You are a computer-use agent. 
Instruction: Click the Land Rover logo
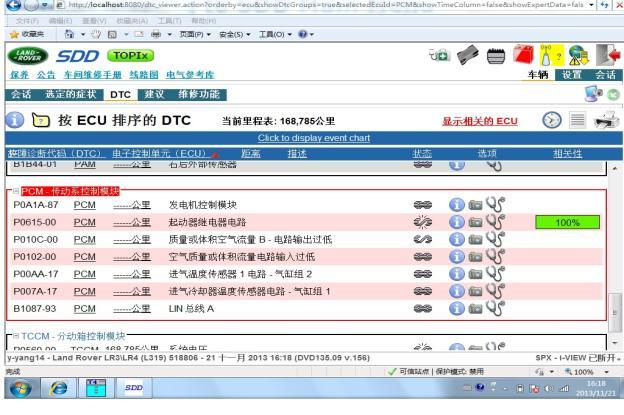pyautogui.click(x=27, y=56)
